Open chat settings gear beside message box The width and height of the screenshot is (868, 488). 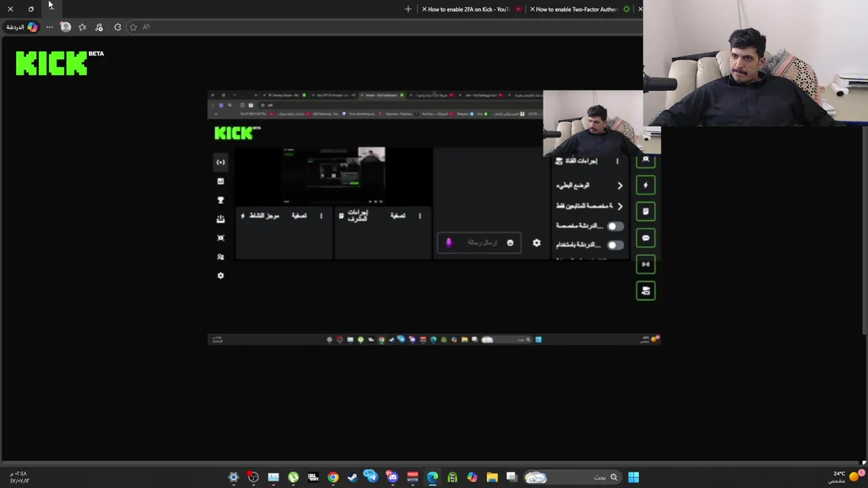pyautogui.click(x=536, y=243)
